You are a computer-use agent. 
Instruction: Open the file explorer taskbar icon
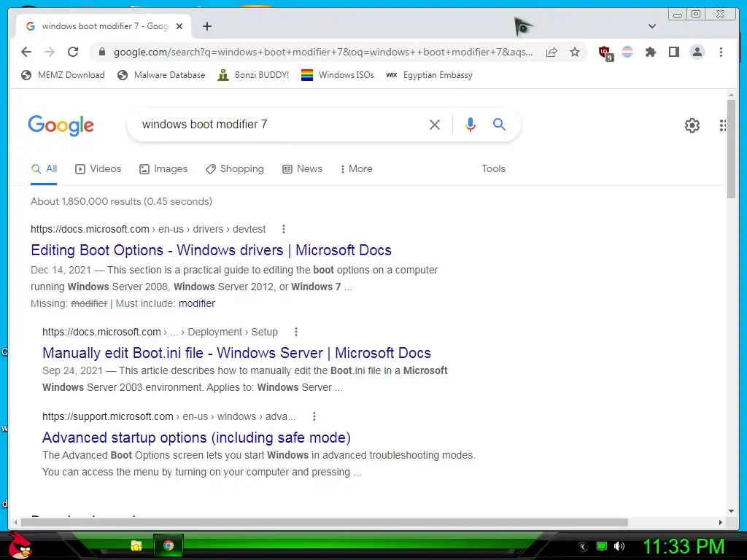click(x=136, y=545)
